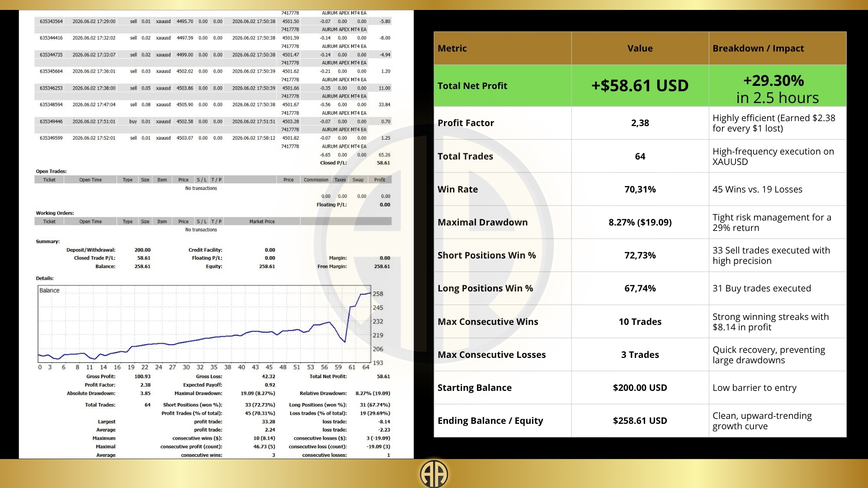Click the Balance line chart
This screenshot has width=868, height=488.
click(204, 324)
